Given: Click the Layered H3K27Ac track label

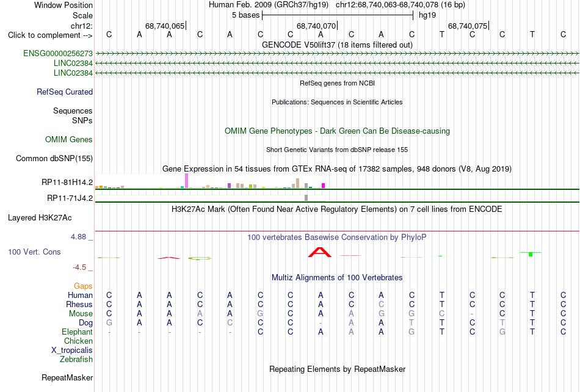Looking at the screenshot, I should coord(40,217).
